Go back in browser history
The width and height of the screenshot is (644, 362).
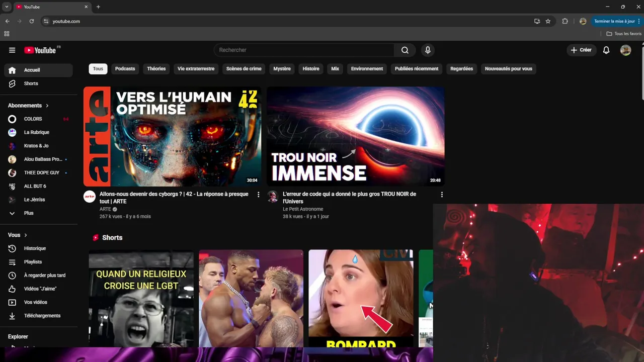7,21
